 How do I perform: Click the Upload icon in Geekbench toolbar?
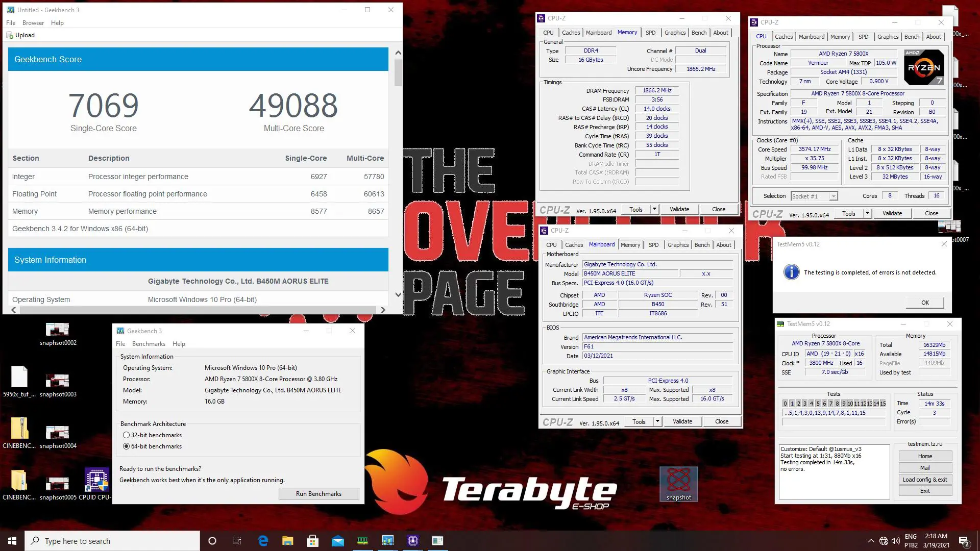click(x=10, y=35)
